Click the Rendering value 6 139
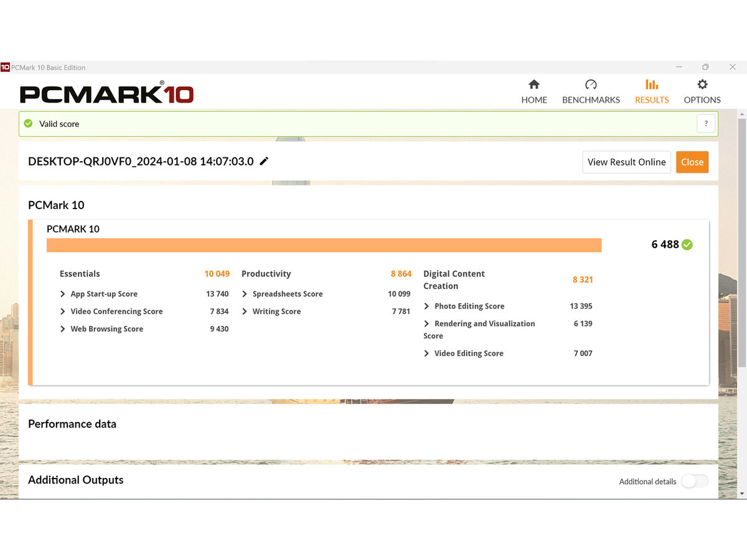This screenshot has height=560, width=747. point(583,324)
